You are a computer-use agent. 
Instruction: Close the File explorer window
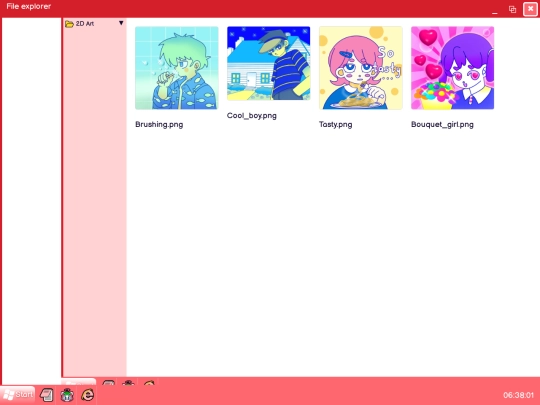coord(530,9)
